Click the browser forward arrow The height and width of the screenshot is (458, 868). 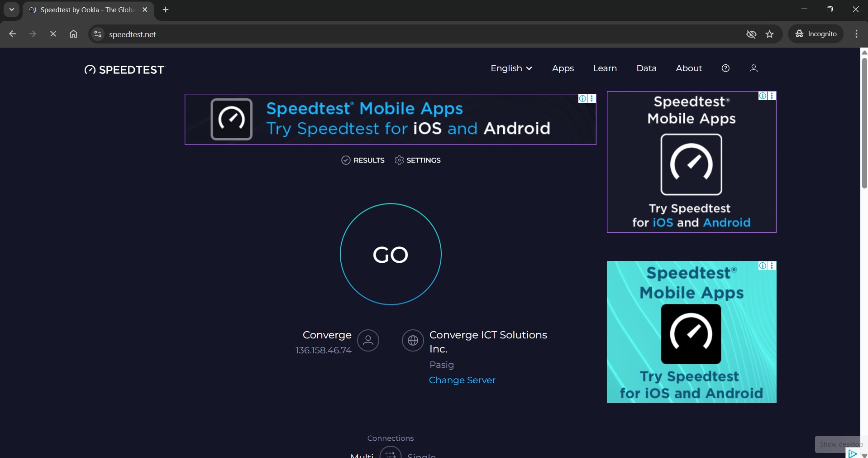click(33, 34)
